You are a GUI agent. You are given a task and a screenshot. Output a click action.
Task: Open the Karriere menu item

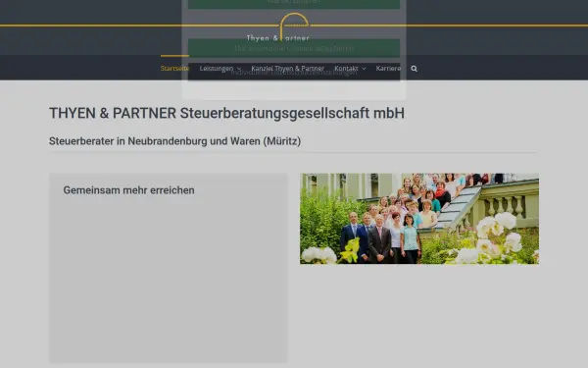[x=388, y=69]
